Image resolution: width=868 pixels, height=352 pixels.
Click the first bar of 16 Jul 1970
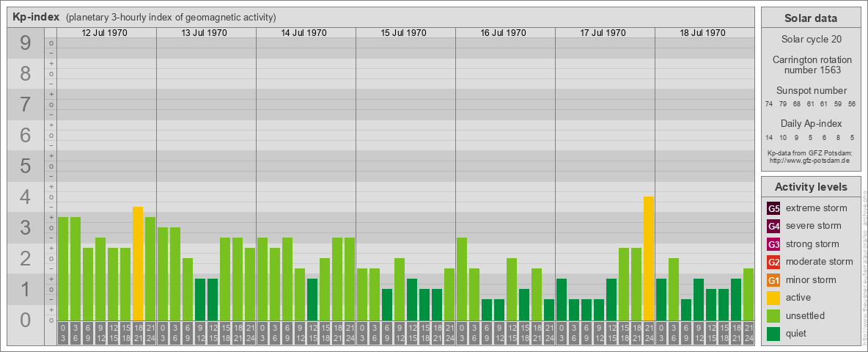[462, 279]
